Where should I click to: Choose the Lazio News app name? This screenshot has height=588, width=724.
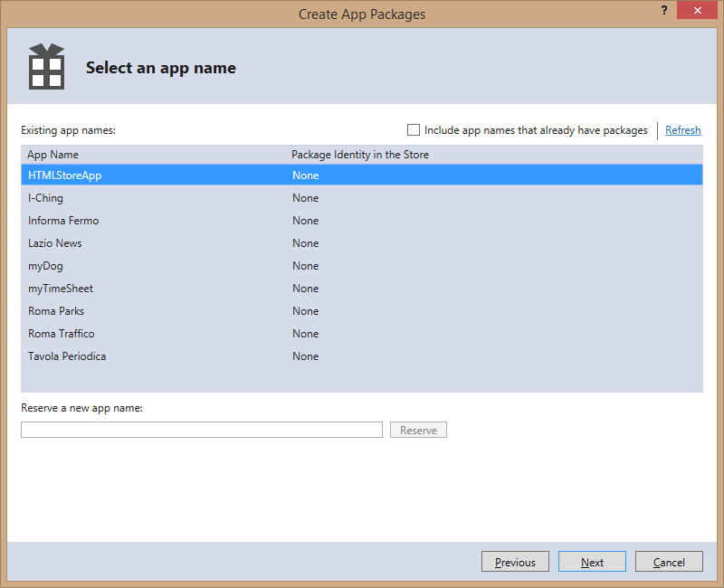[55, 243]
